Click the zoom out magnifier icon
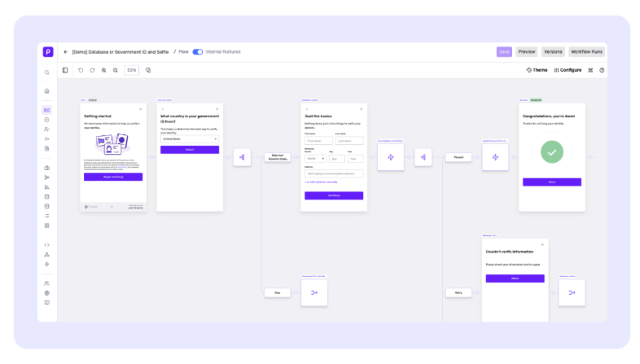The width and height of the screenshot is (640, 364). point(116,70)
